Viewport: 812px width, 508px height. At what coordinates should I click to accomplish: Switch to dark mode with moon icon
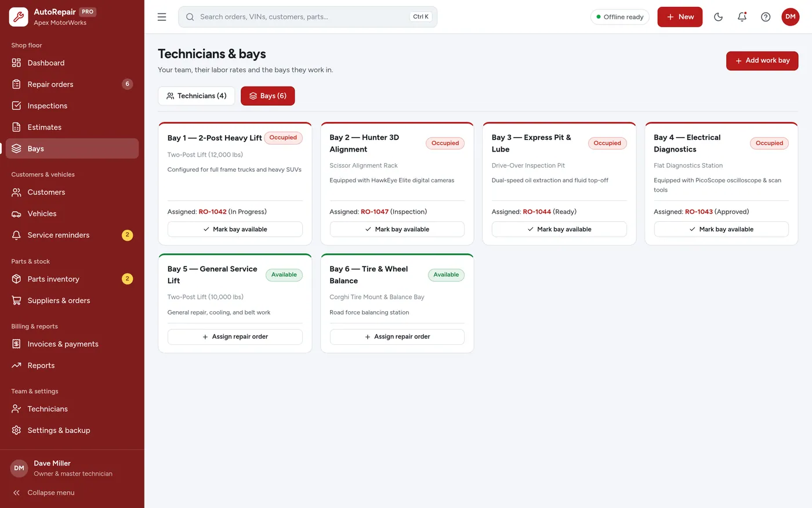tap(718, 17)
